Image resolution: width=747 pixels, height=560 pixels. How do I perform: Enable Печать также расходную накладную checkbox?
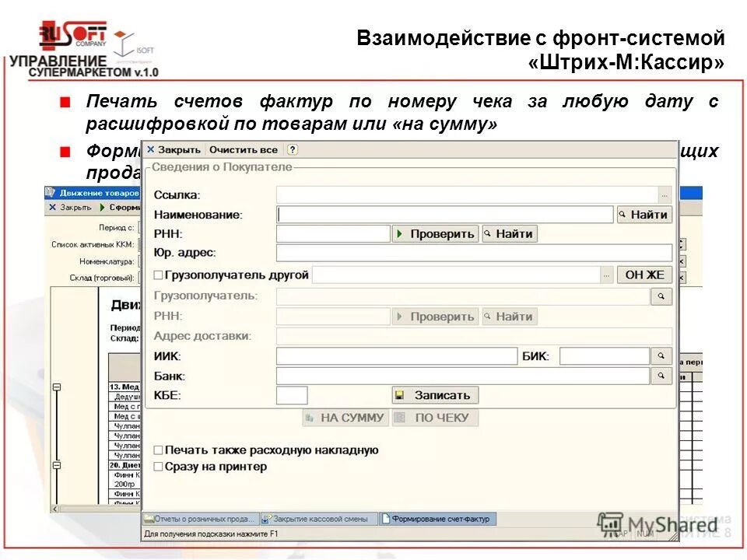pos(159,449)
